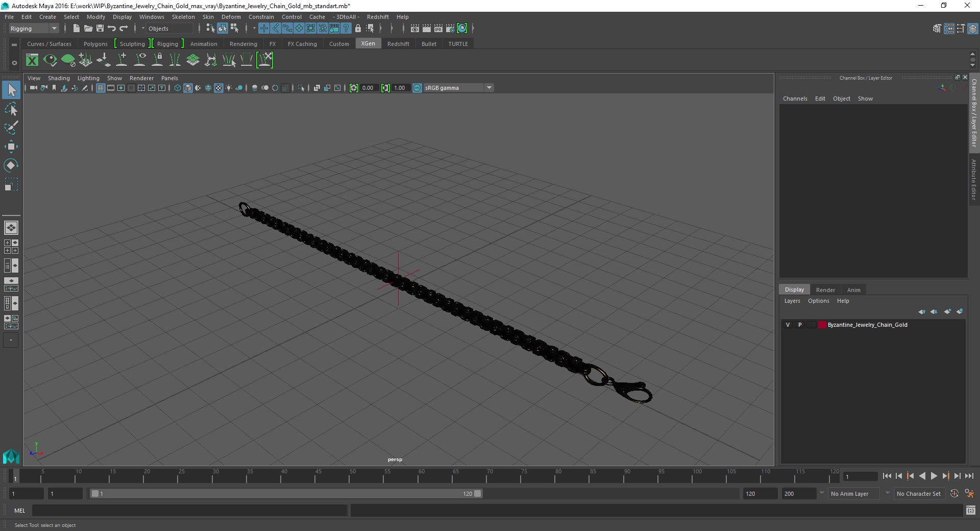Screen dimensions: 980x531
Task: Open Channels menu in Channel Box
Action: click(x=795, y=99)
